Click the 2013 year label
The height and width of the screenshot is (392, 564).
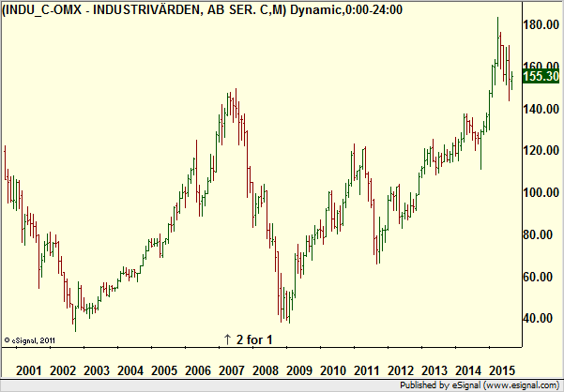[434, 370]
